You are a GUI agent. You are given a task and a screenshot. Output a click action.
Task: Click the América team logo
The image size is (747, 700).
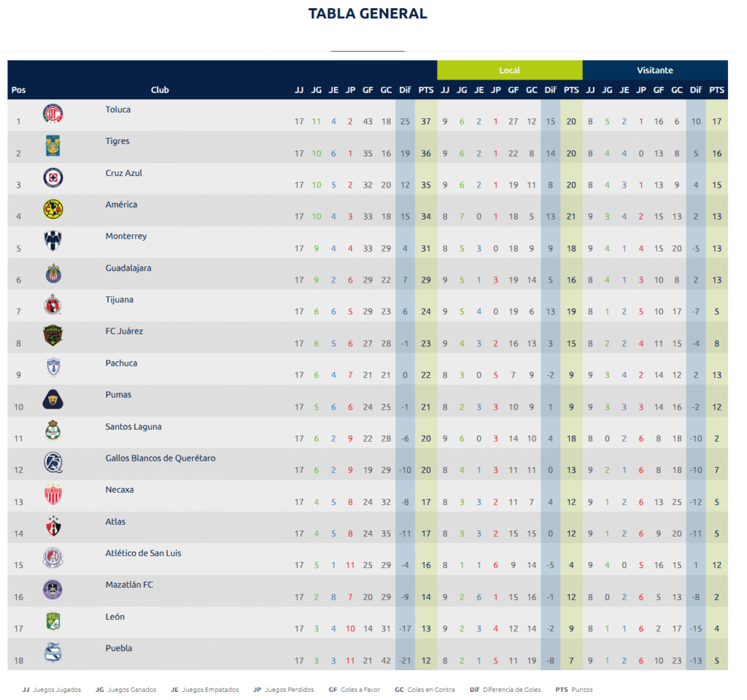53,209
